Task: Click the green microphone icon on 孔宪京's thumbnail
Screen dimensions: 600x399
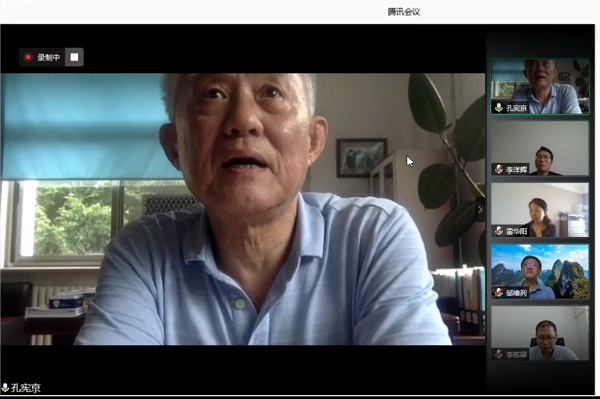Action: tap(499, 107)
